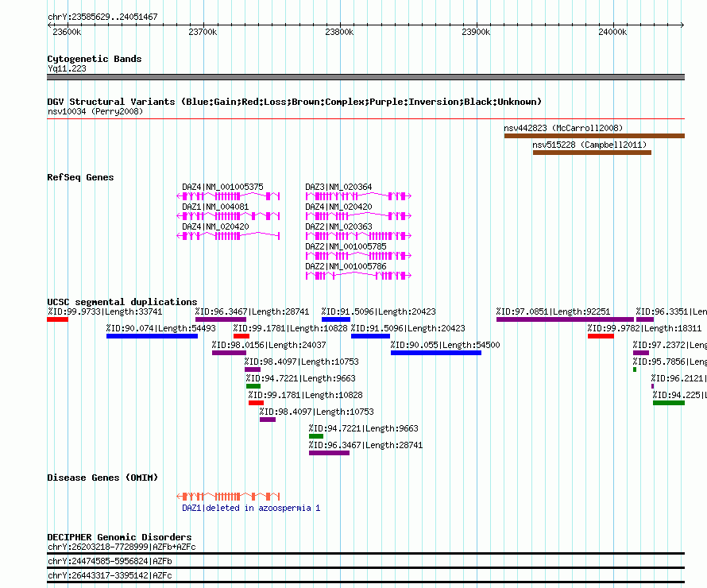Click the Disease Genes (OMIM) track heading
Image resolution: width=707 pixels, height=588 pixels.
[102, 478]
